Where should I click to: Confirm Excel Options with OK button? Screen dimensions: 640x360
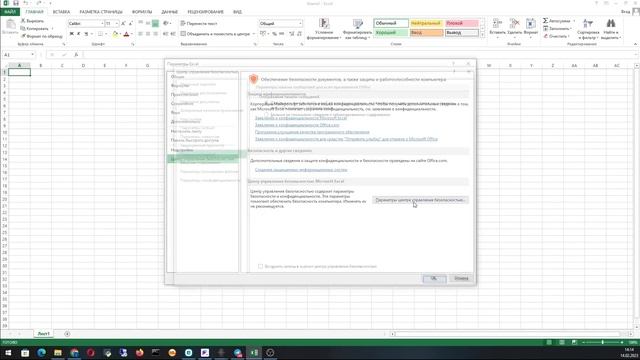click(434, 278)
